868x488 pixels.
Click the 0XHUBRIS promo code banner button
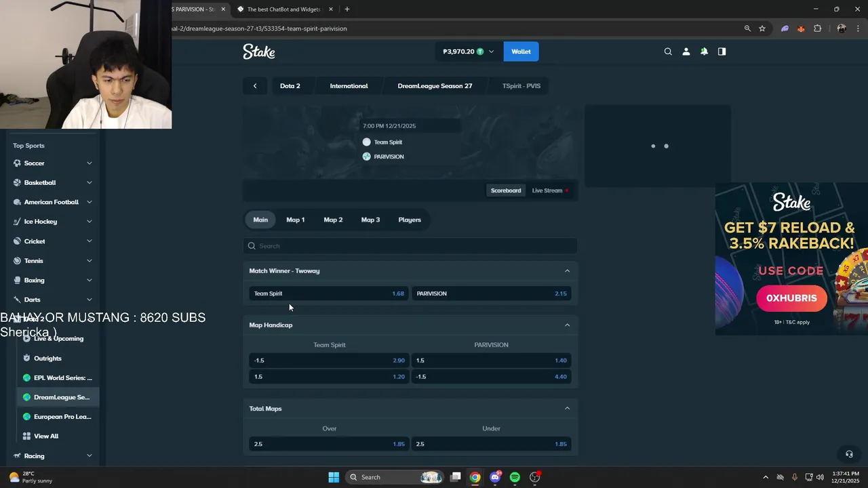791,298
